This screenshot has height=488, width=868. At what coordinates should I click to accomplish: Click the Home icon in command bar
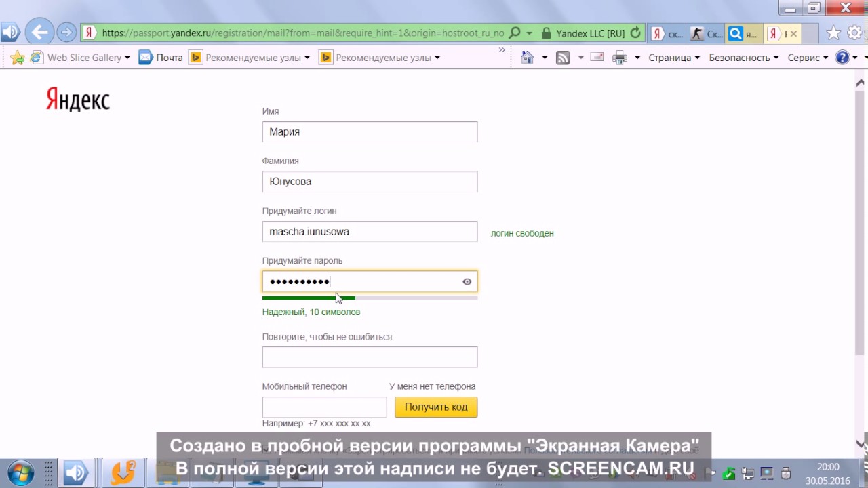tap(528, 58)
